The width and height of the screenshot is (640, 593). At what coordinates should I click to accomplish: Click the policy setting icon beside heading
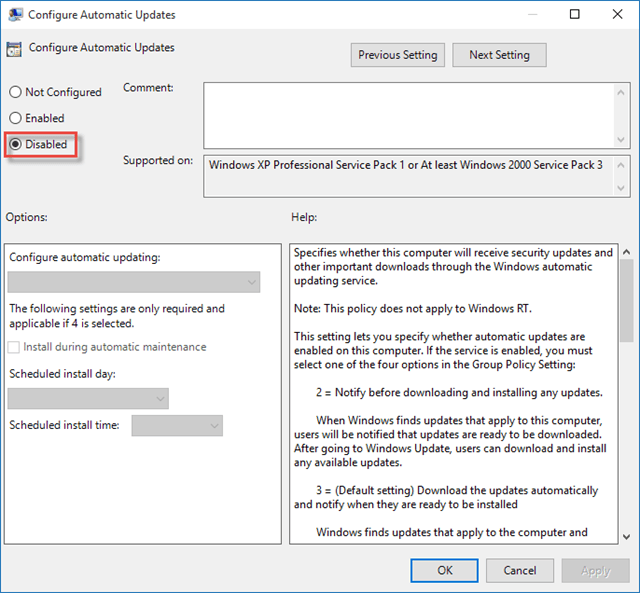(14, 49)
